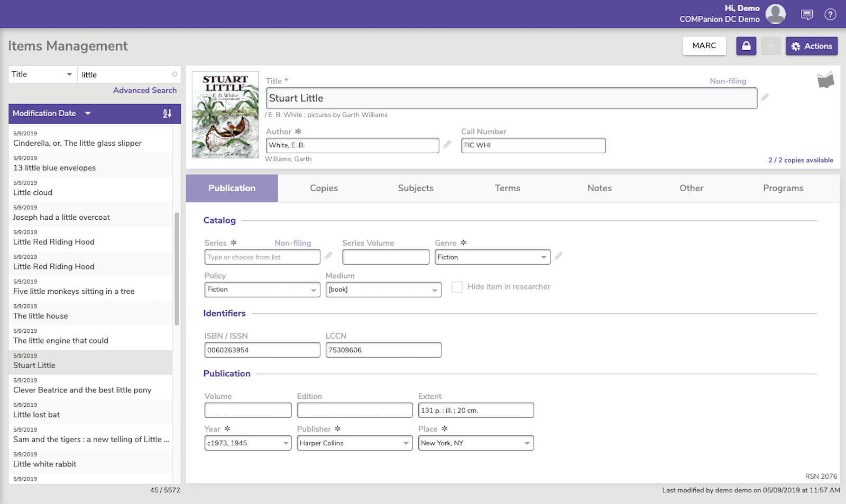
Task: Click the book medium icon at top right
Action: (x=825, y=80)
